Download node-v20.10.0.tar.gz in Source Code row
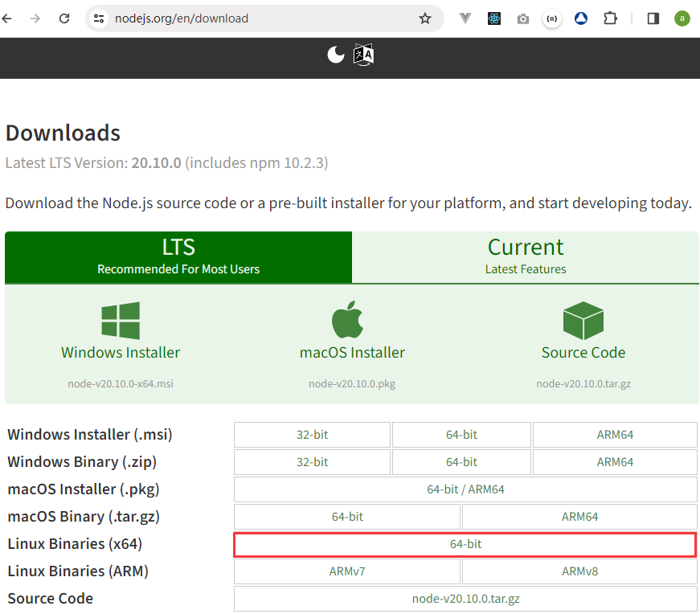 [465, 599]
